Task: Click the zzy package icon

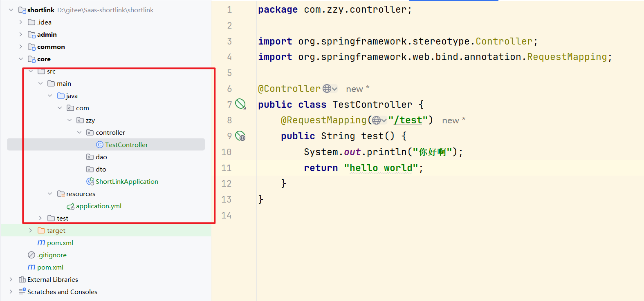Action: [x=80, y=120]
